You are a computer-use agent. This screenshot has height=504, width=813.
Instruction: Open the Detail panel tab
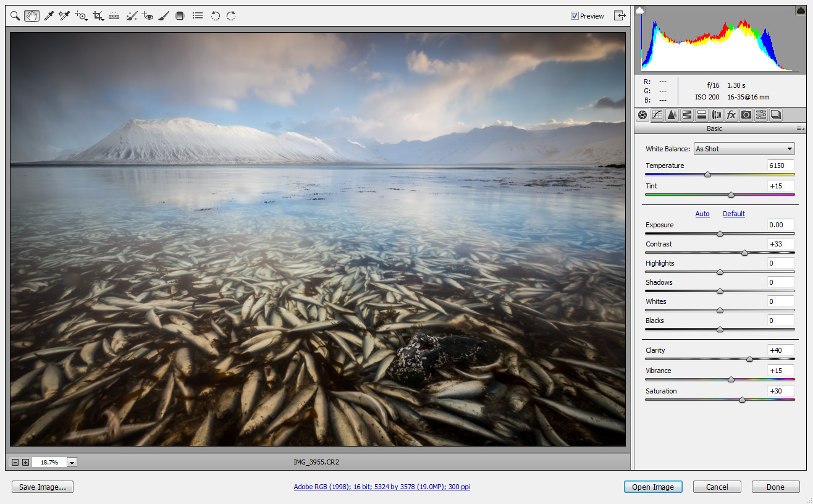pyautogui.click(x=672, y=114)
